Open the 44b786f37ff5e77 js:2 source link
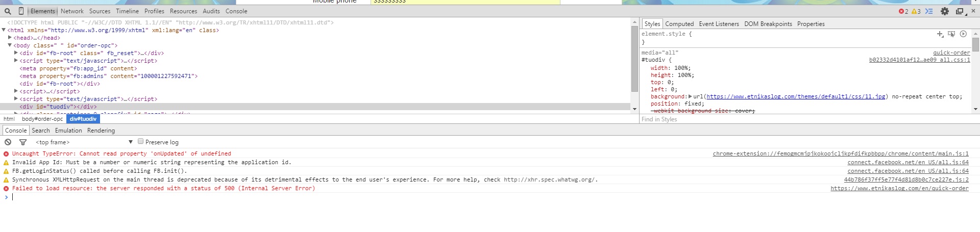 [906, 179]
